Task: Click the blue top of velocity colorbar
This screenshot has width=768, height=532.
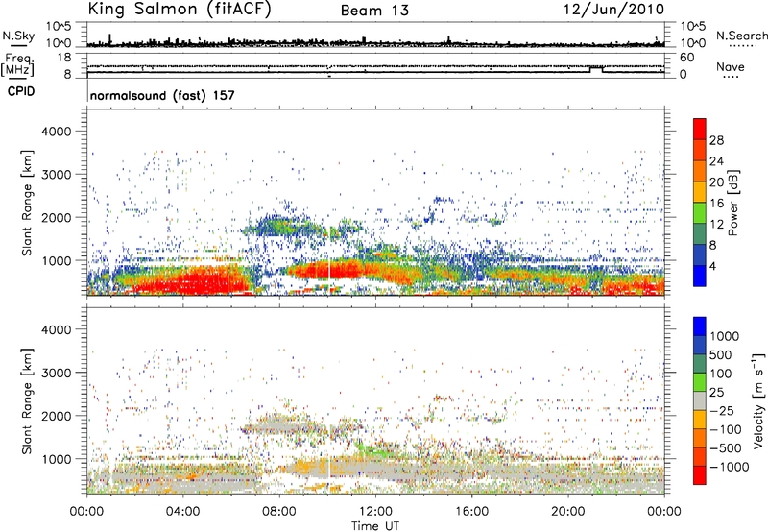Action: click(x=700, y=326)
